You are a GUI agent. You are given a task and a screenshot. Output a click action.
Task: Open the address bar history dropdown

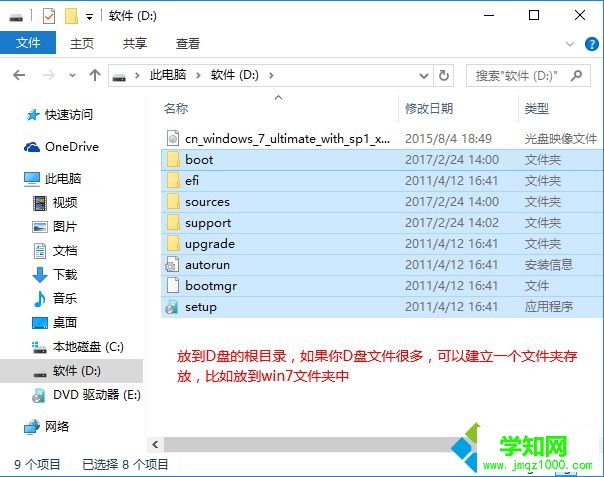pos(424,76)
